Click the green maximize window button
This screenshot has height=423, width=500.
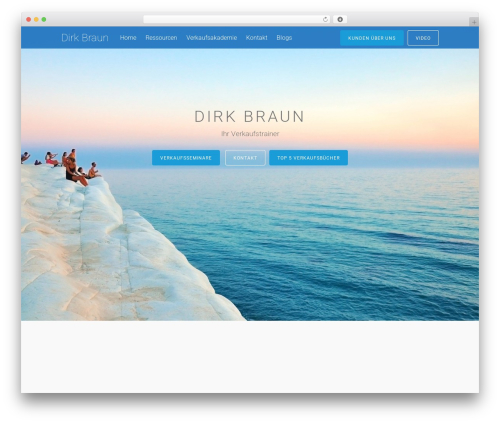pyautogui.click(x=44, y=19)
